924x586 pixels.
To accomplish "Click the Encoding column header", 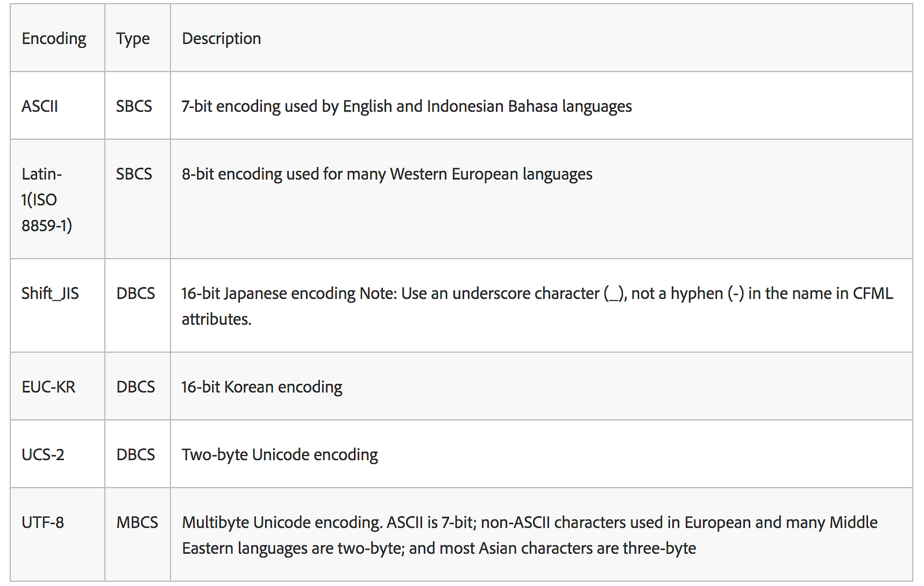I will [x=54, y=39].
